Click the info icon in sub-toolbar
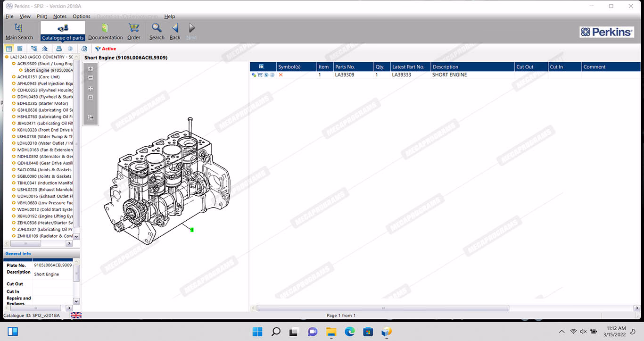 pyautogui.click(x=70, y=49)
